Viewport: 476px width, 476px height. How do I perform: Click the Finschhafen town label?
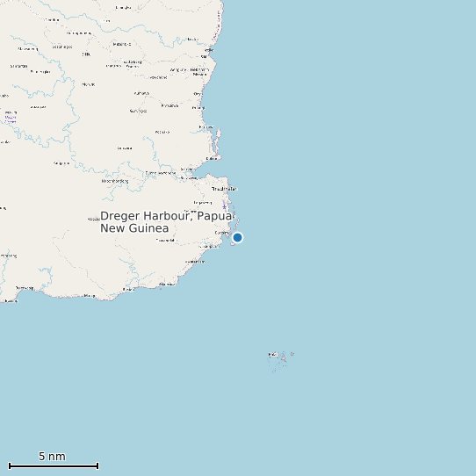click(224, 189)
